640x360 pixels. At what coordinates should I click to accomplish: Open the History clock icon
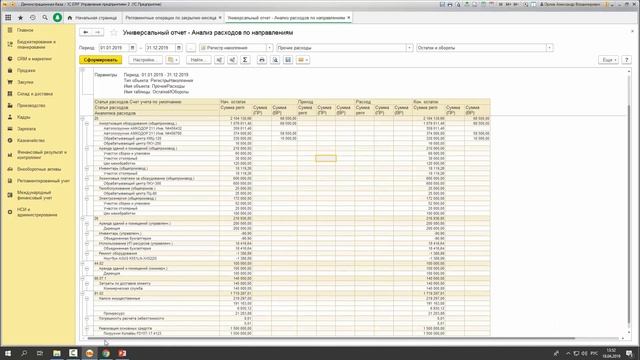click(33, 18)
